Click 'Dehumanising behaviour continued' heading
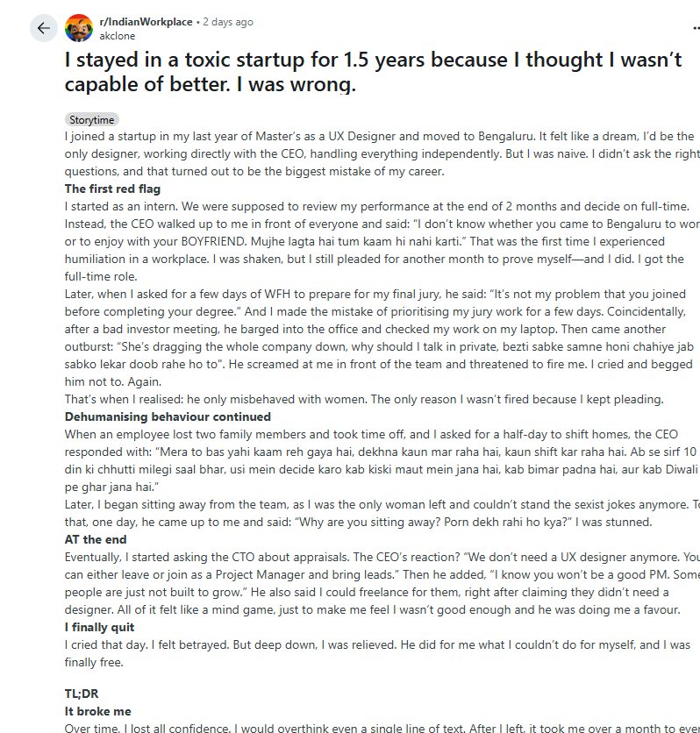700x733 pixels. [168, 416]
